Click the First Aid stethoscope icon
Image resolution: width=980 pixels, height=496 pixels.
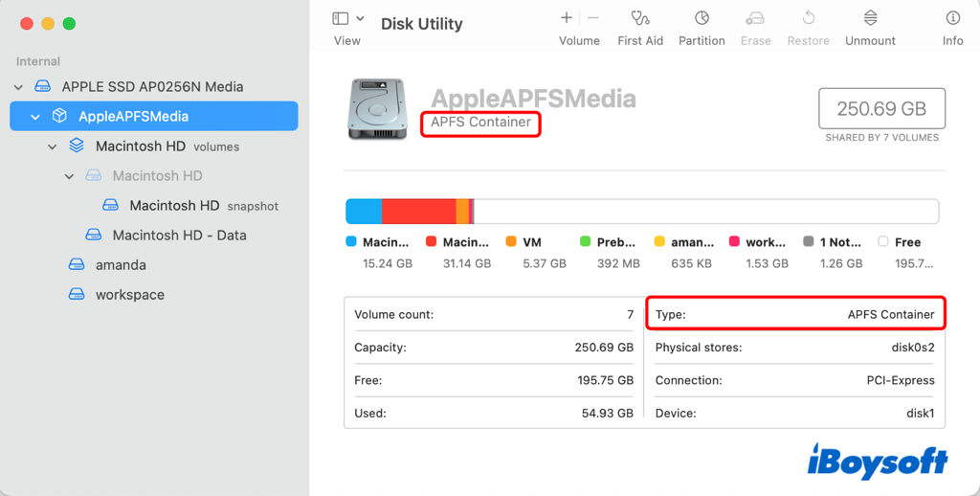pyautogui.click(x=640, y=18)
